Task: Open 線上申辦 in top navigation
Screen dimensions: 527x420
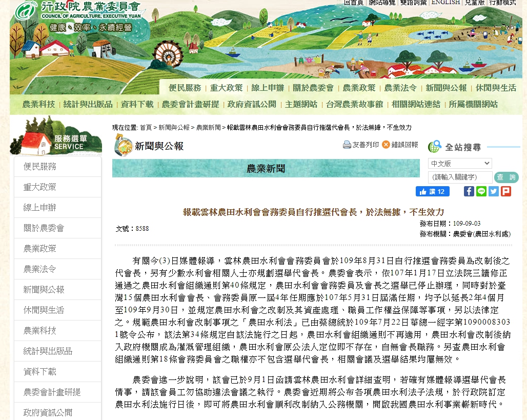Action: coord(268,88)
